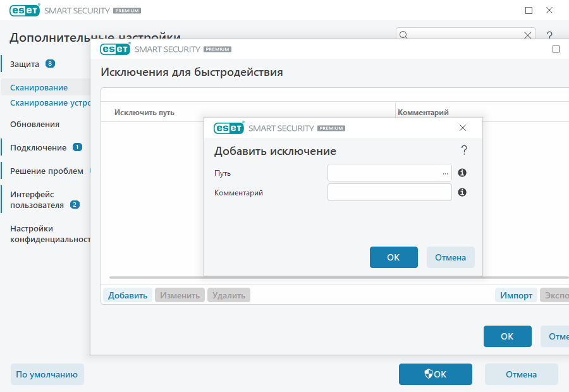Clear the search field with X

[x=528, y=35]
